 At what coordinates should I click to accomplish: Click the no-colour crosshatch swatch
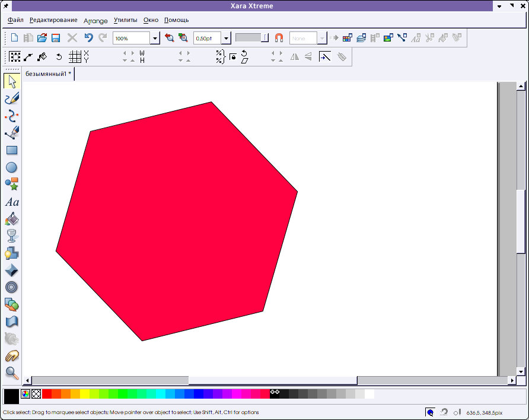36,394
